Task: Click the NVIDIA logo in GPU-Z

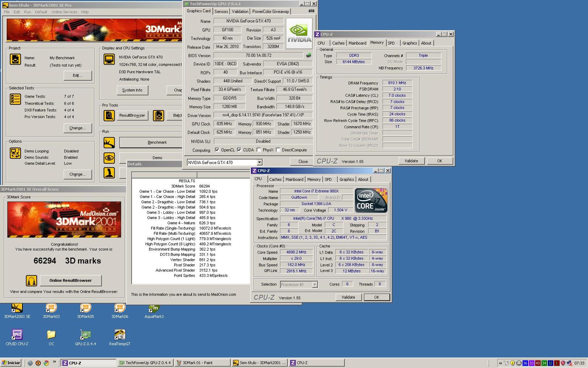Action: click(299, 33)
